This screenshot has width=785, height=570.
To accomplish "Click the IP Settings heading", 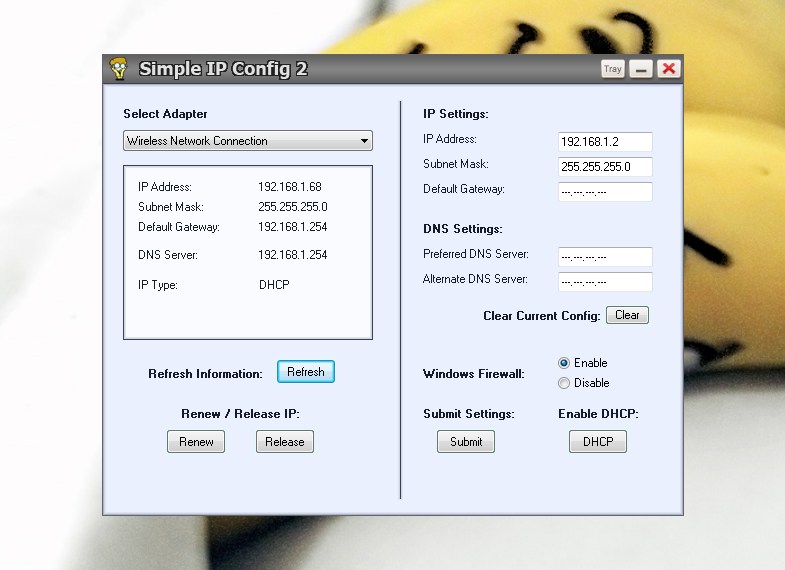I will 456,114.
